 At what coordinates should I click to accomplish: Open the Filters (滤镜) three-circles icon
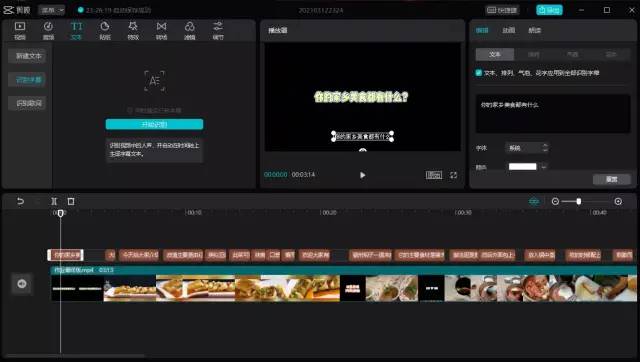click(x=189, y=31)
